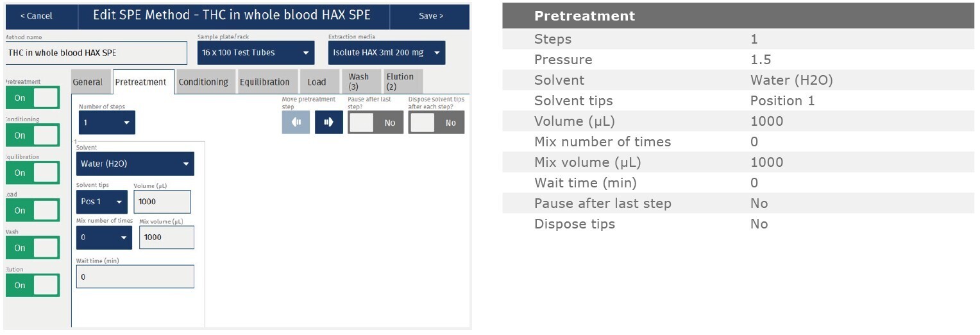Open the Solvent tips Pos 1 dropdown

click(101, 202)
